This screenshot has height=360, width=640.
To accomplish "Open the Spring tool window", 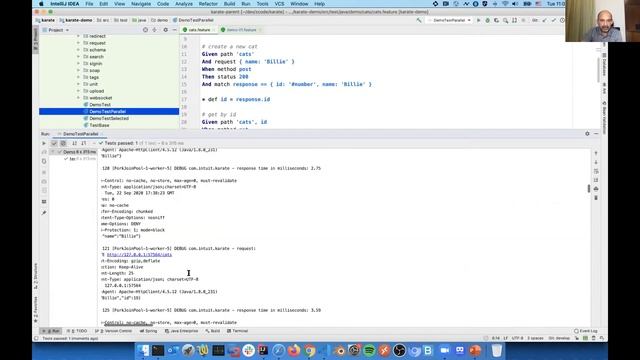I will click(x=149, y=331).
